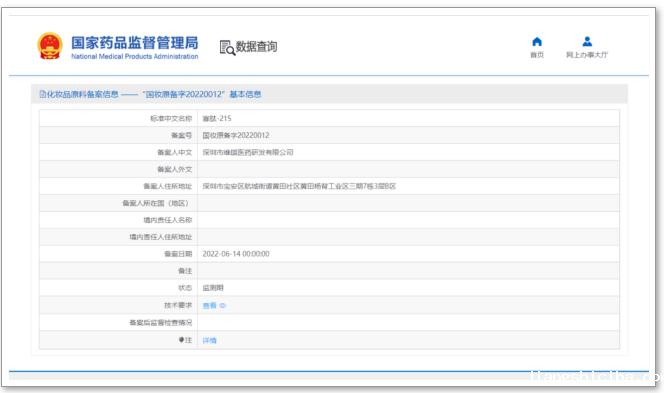Click the 备案日期 label

click(x=178, y=254)
